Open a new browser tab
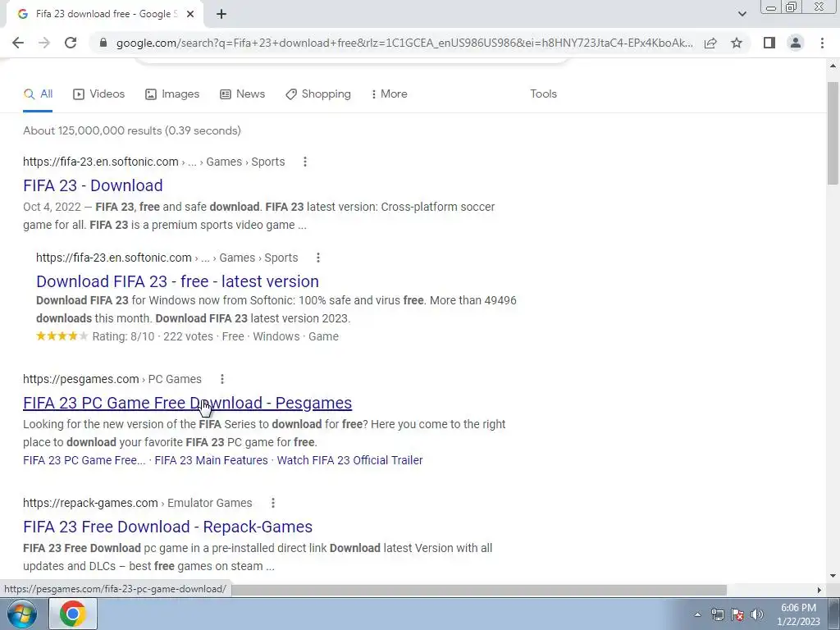This screenshot has height=630, width=840. point(221,14)
